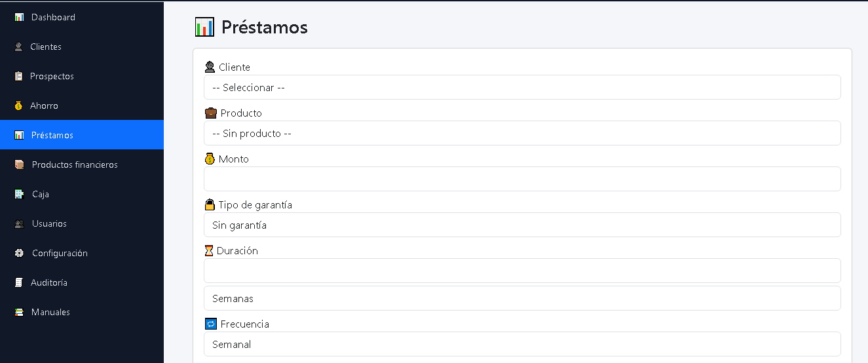
Task: Expand the Tipo de garantía dropdown
Action: tap(522, 225)
